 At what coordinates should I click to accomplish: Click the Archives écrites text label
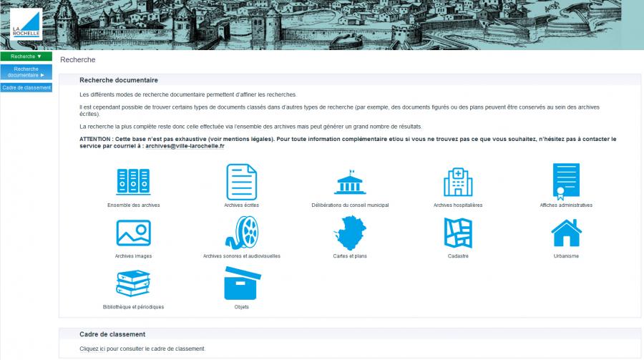tap(242, 205)
